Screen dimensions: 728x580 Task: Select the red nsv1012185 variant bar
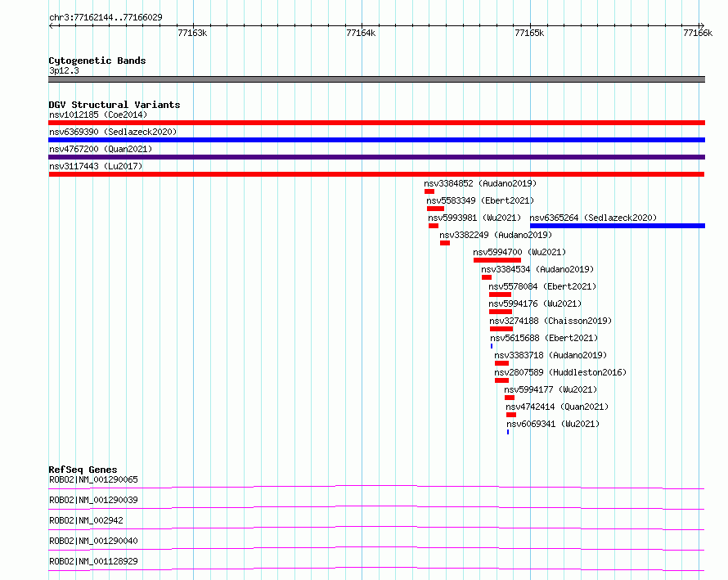pyautogui.click(x=376, y=123)
